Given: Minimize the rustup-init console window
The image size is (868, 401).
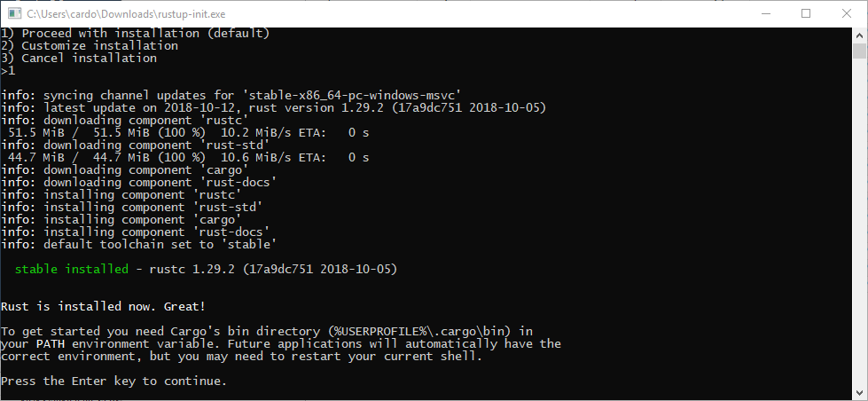Looking at the screenshot, I should [765, 14].
